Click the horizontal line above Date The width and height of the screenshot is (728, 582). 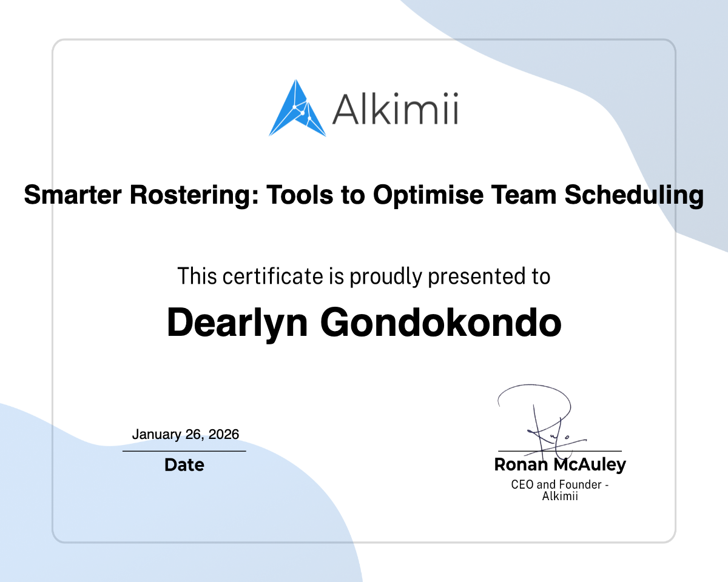(x=184, y=451)
